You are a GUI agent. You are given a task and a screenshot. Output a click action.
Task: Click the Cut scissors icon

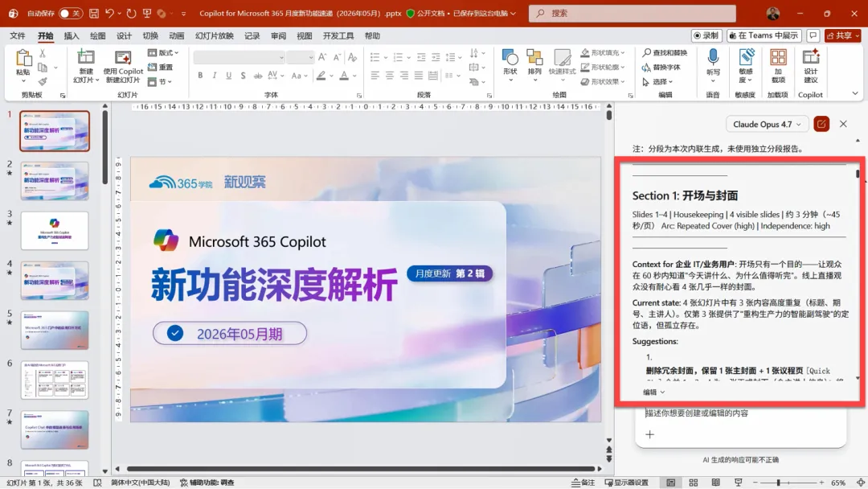click(42, 54)
